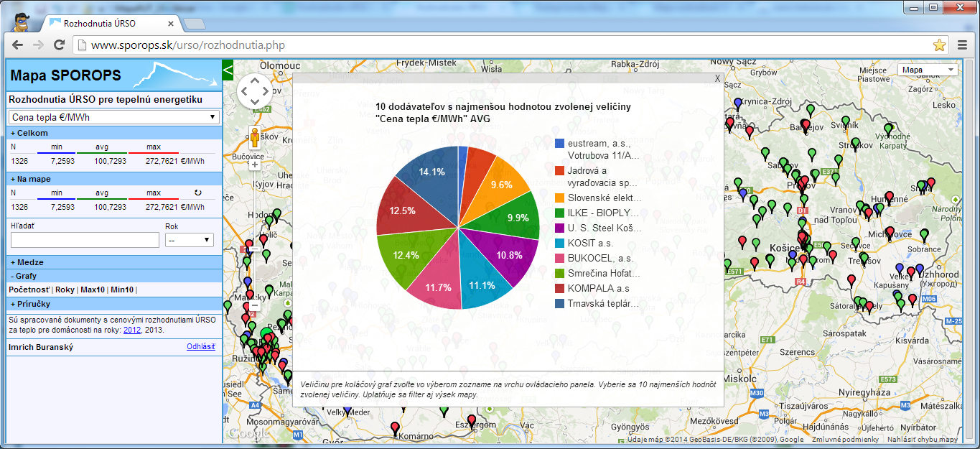Click the Google logo on the map
The height and width of the screenshot is (449, 980).
(x=248, y=433)
